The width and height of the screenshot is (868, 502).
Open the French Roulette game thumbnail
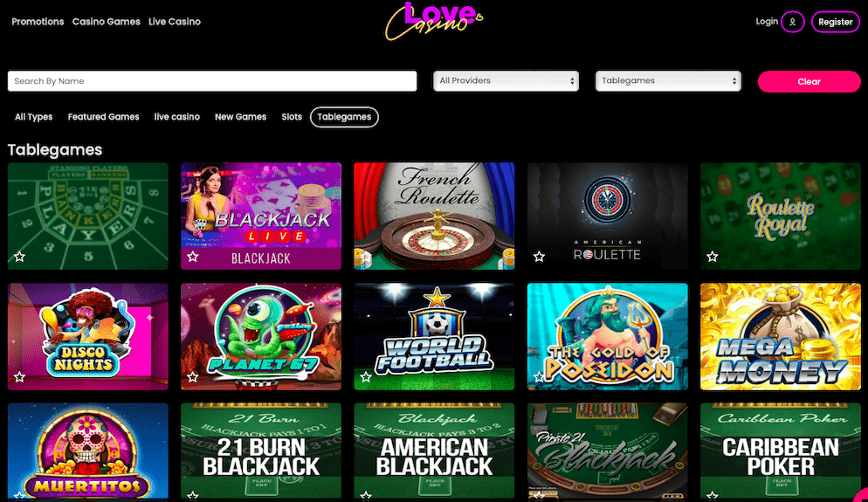click(x=434, y=216)
